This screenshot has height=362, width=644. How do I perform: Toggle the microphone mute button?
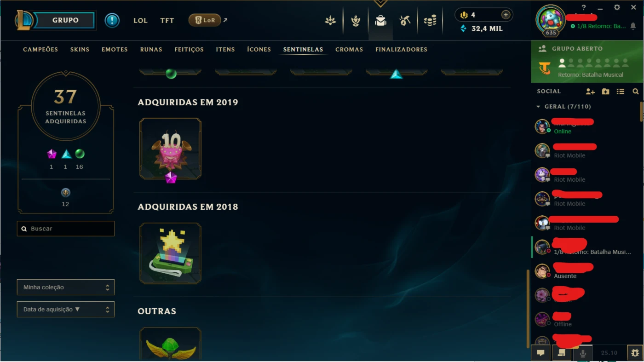coord(583,353)
